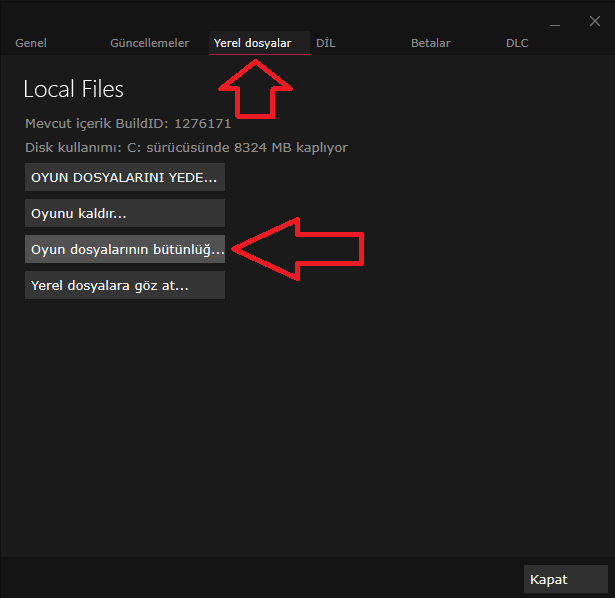The image size is (615, 598).
Task: Go to the Betalar tab
Action: pos(430,43)
